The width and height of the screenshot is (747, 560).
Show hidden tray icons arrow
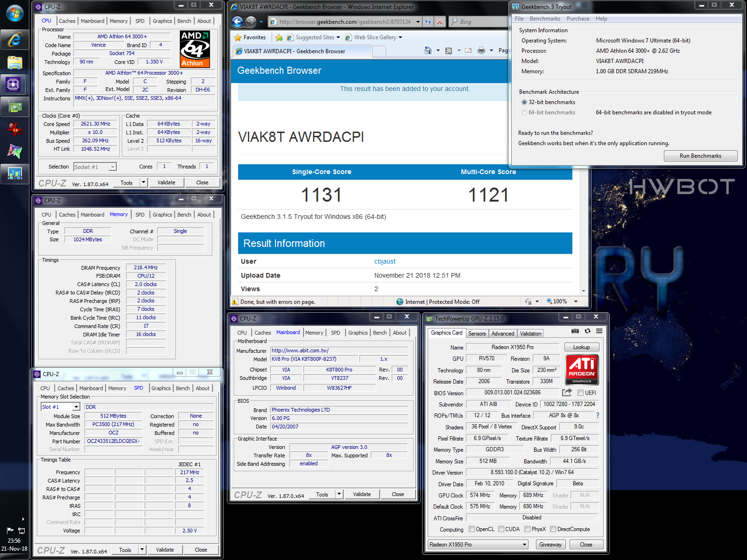pyautogui.click(x=23, y=519)
